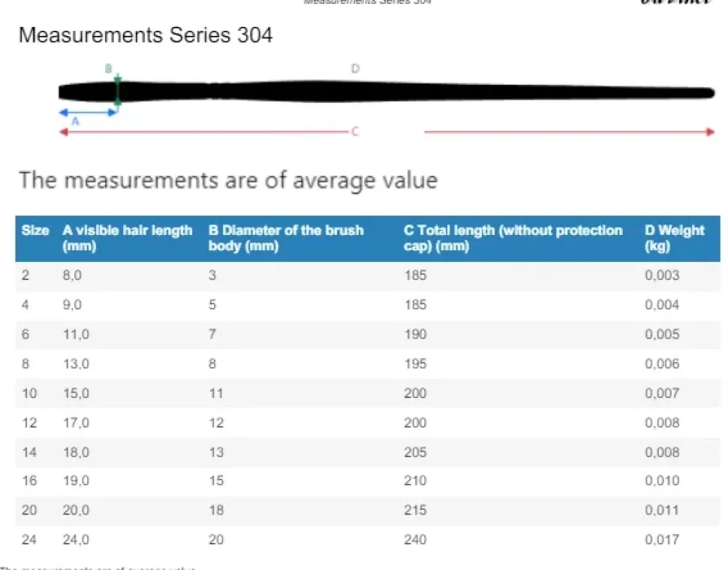This screenshot has height=570, width=728.
Task: Select 'B Diameter of the brush body' header
Action: pyautogui.click(x=285, y=238)
